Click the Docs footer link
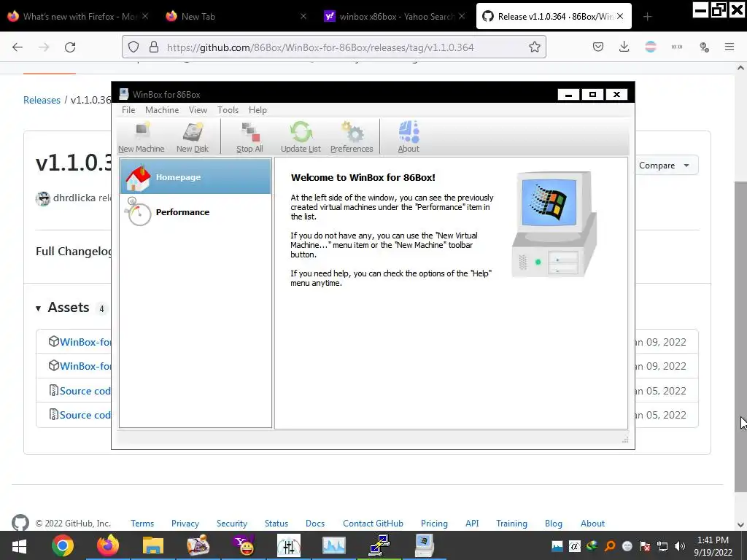Viewport: 747px width, 560px height. coord(315,524)
